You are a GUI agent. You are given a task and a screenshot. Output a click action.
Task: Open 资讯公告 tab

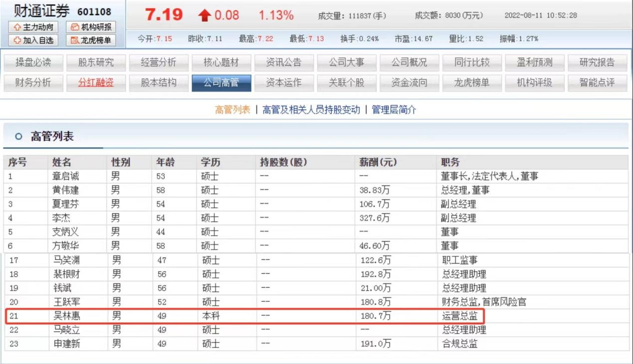click(284, 63)
